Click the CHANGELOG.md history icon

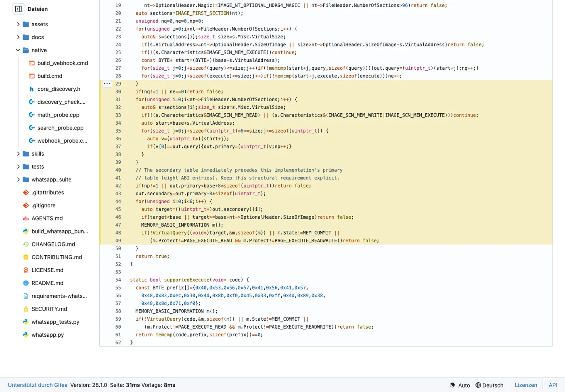tap(26, 244)
